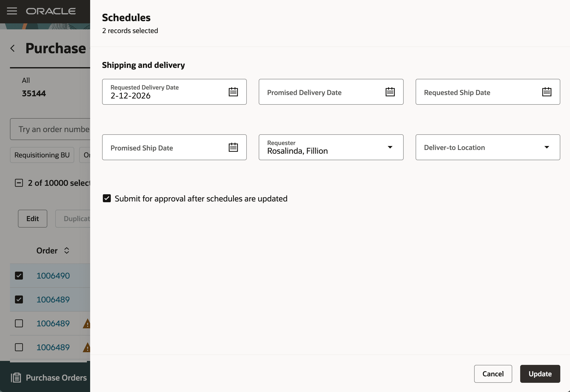Toggle the Order column sort chevrons
Viewport: 570px width, 392px height.
[x=66, y=250]
